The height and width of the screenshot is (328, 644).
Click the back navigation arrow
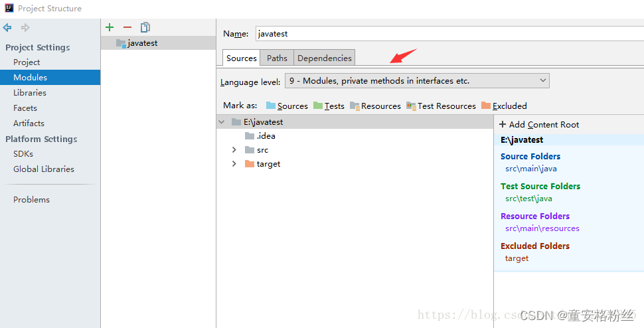click(7, 27)
